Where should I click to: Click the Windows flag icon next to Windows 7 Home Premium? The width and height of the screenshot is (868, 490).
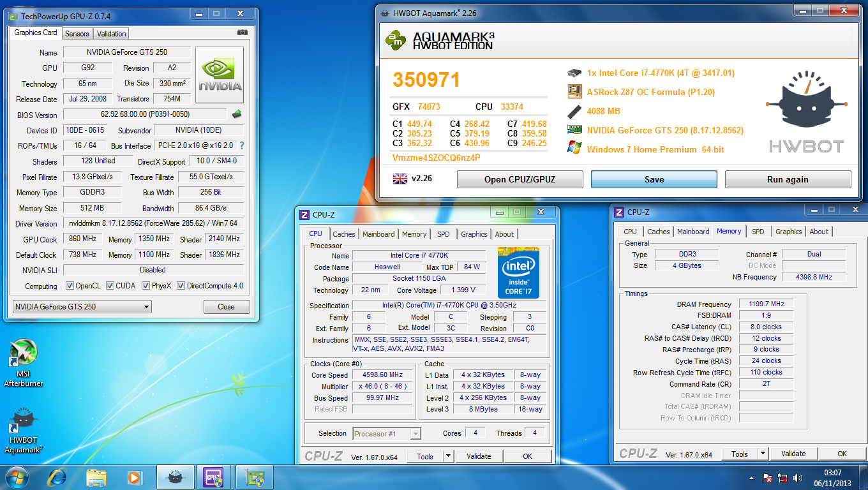574,149
